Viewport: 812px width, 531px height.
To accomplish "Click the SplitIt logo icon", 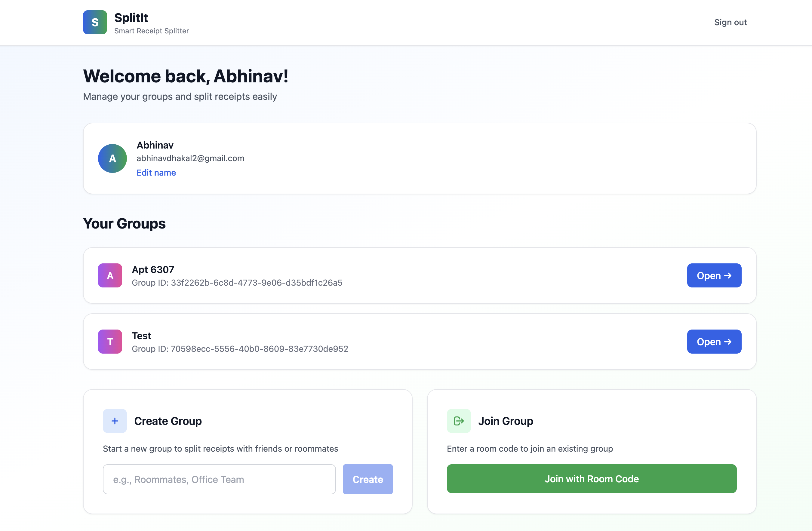I will click(95, 22).
